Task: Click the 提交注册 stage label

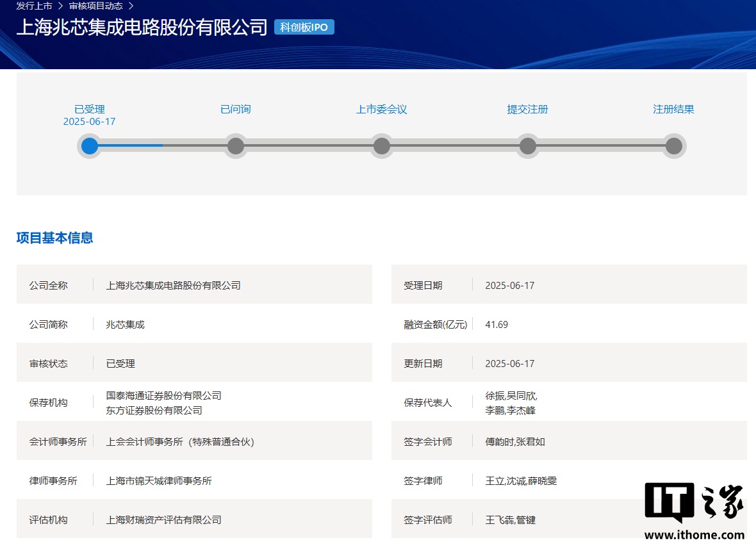Action: [x=528, y=110]
